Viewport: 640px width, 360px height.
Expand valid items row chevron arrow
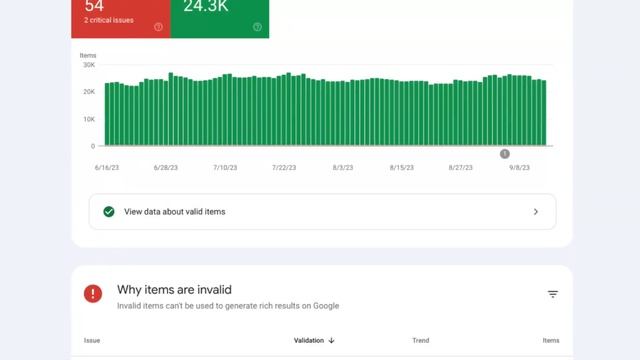click(536, 212)
